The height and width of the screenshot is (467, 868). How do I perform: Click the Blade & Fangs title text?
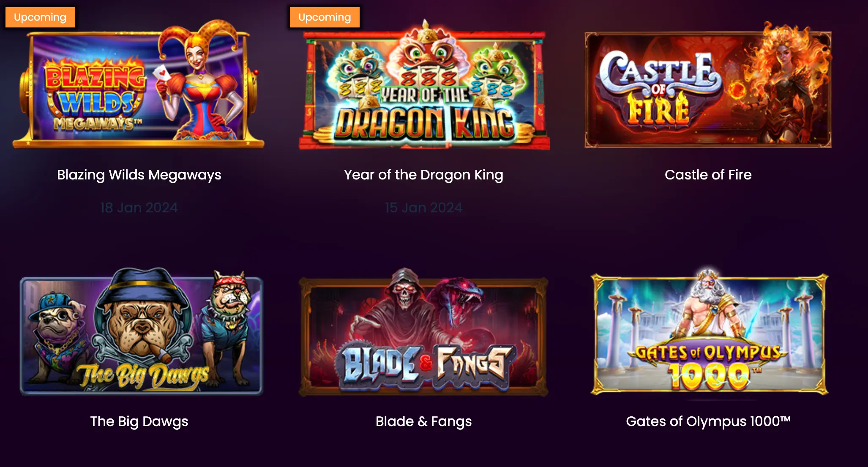423,421
